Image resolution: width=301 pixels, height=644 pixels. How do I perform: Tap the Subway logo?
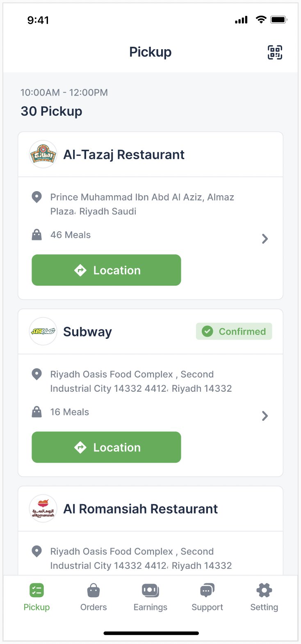tap(43, 331)
